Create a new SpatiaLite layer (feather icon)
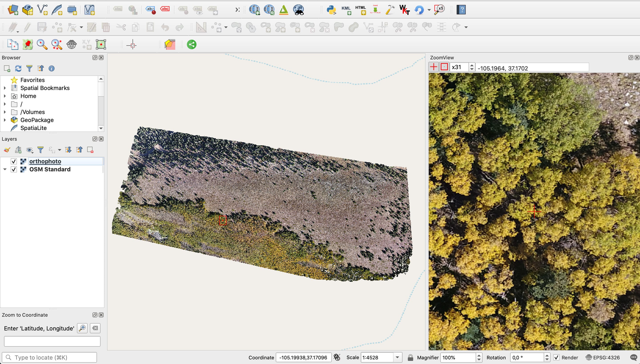 pyautogui.click(x=57, y=10)
